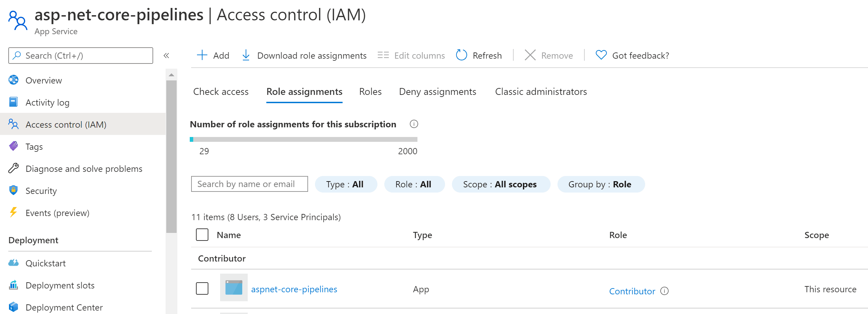Viewport: 868px width, 314px height.
Task: Click the Contributor group row heading
Action: tap(222, 258)
